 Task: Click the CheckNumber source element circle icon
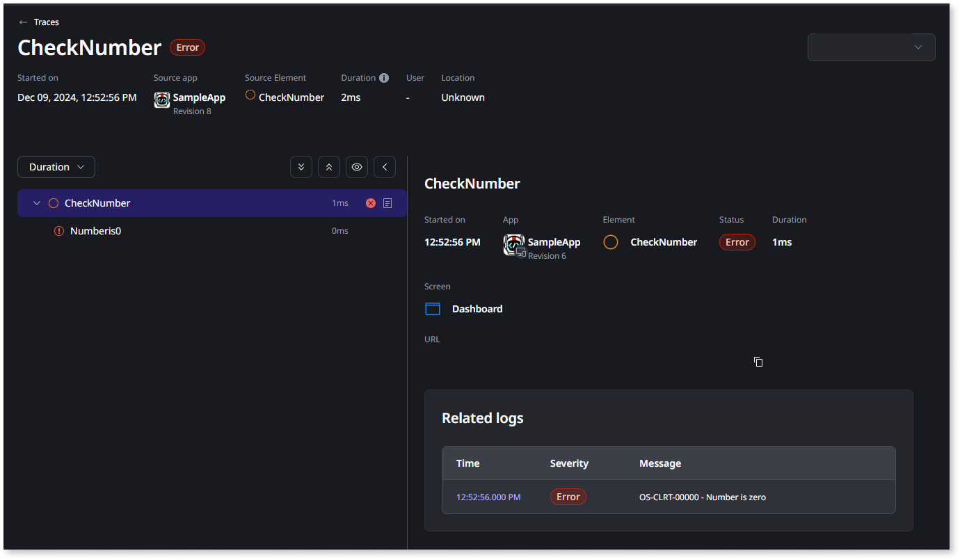pos(250,95)
